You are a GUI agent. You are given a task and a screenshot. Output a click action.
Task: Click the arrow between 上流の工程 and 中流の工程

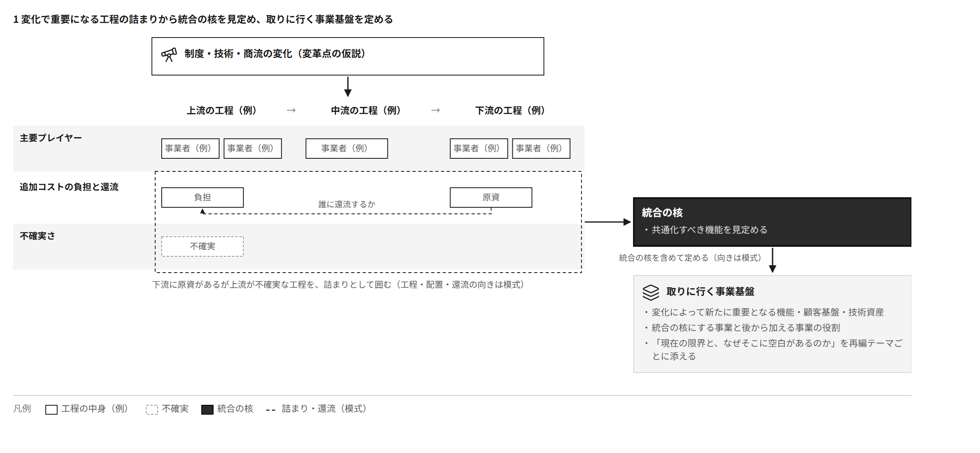(291, 111)
